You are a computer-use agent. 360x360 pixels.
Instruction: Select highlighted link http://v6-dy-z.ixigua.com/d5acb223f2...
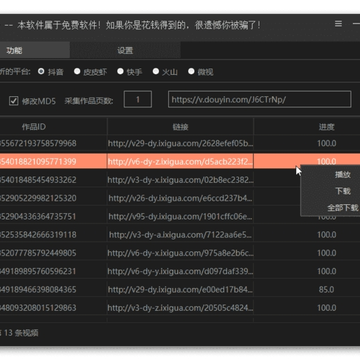[x=180, y=162]
